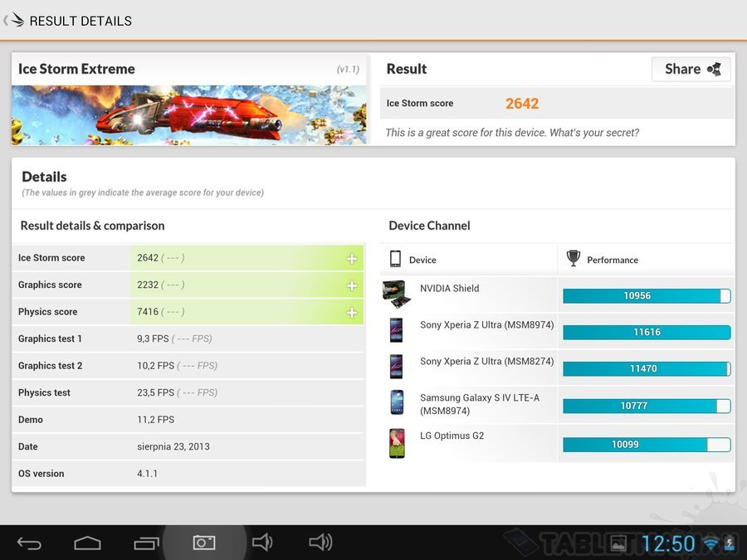Select the NVIDIA Shield device name

click(449, 288)
